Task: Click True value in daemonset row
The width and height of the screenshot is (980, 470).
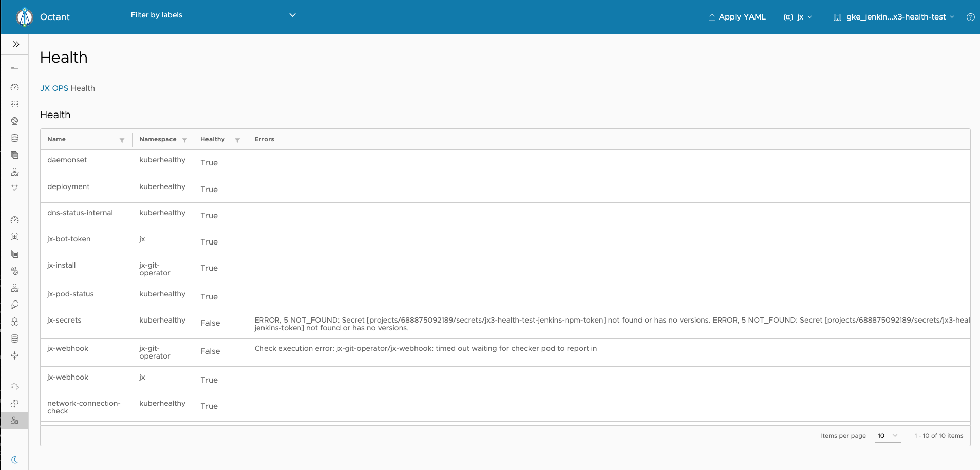Action: [x=209, y=163]
